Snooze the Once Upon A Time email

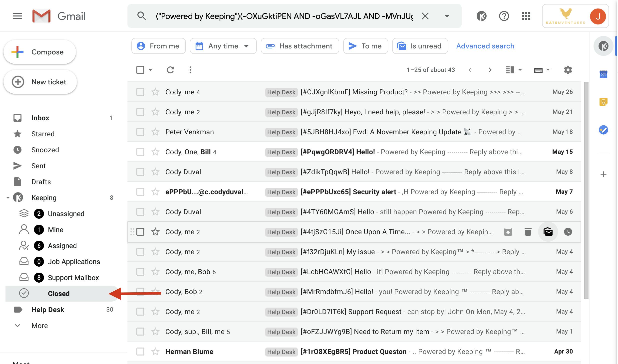(568, 232)
